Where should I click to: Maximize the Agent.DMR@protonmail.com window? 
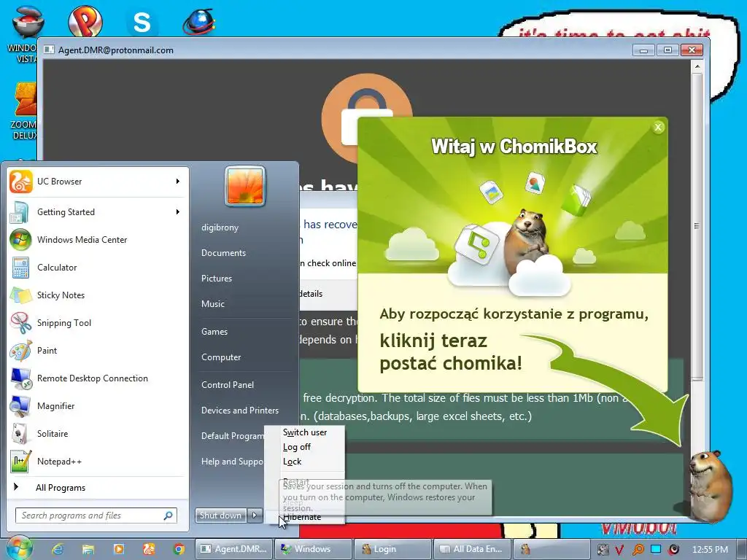pyautogui.click(x=667, y=50)
